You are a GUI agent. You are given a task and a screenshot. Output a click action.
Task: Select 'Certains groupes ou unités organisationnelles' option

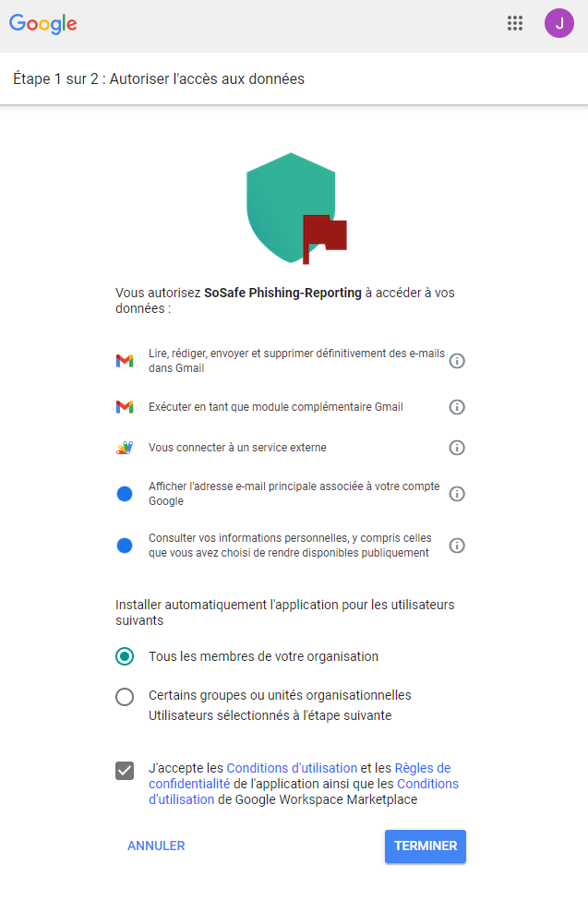(x=125, y=697)
